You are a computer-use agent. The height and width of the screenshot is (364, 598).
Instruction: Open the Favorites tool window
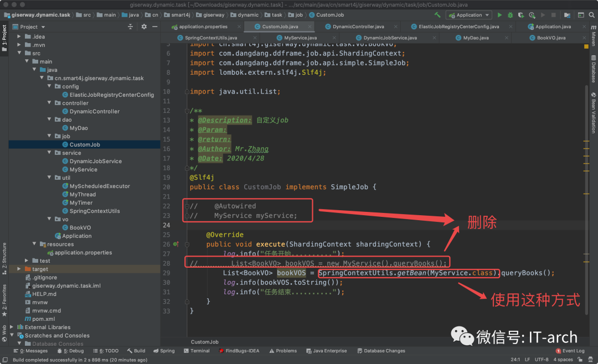pos(4,300)
